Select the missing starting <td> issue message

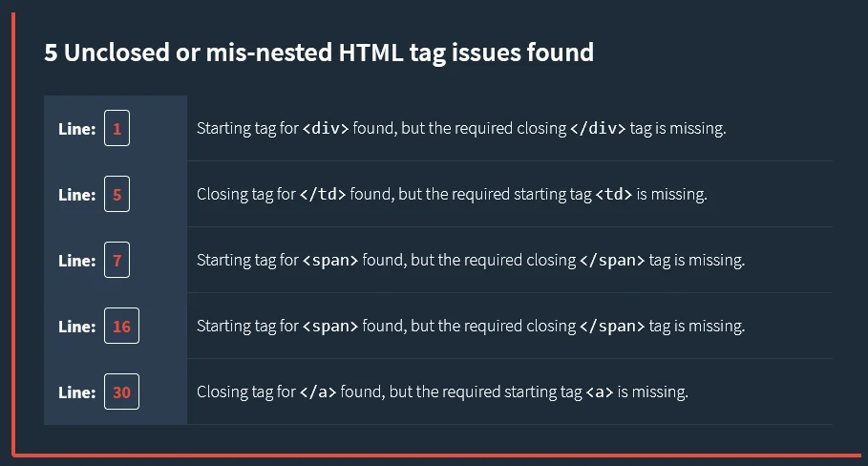(452, 195)
